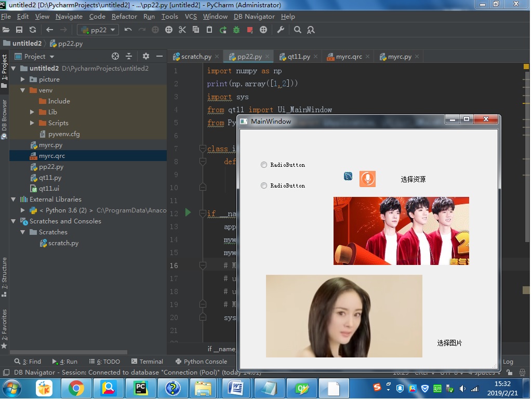532x399 pixels.
Task: Expand the Python 3.6 (2) node
Action: 23,210
